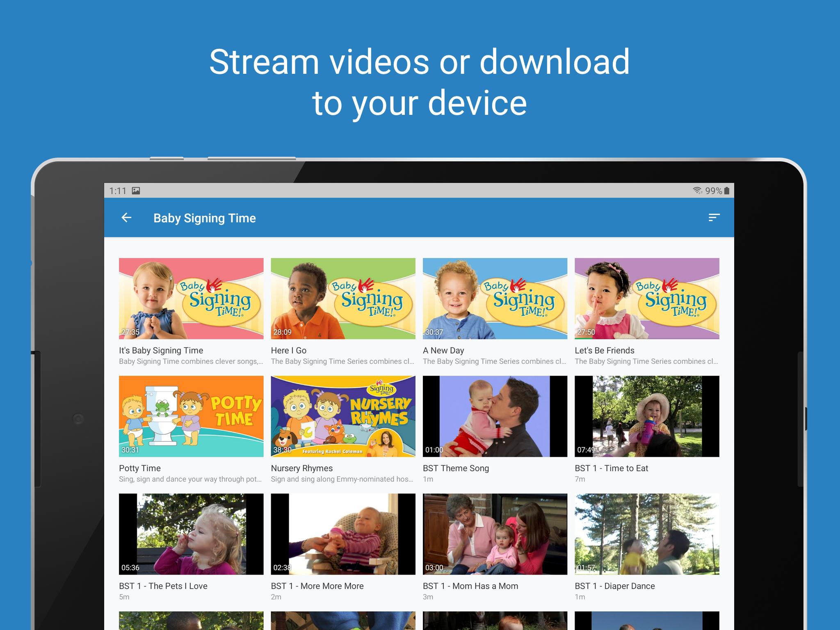The height and width of the screenshot is (630, 840).
Task: Open It's Baby Signing Time thumbnail
Action: pos(191,298)
